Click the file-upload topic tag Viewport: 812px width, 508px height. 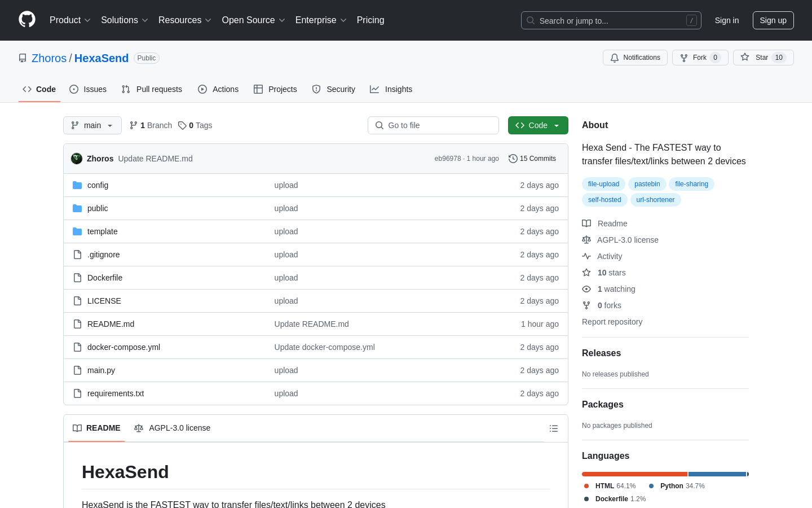point(603,184)
